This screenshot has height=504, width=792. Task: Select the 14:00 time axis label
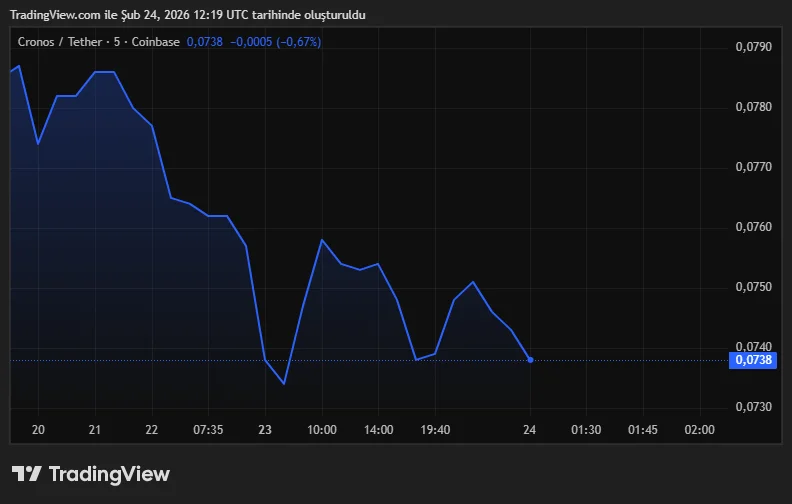(378, 430)
